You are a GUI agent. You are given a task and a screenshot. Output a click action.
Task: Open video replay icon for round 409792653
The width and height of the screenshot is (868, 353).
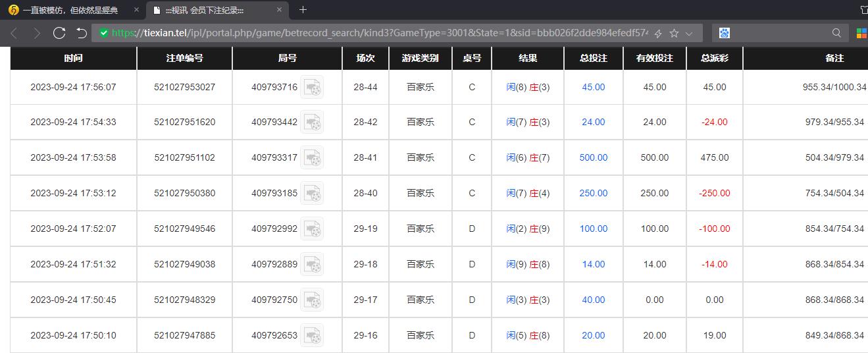point(312,336)
